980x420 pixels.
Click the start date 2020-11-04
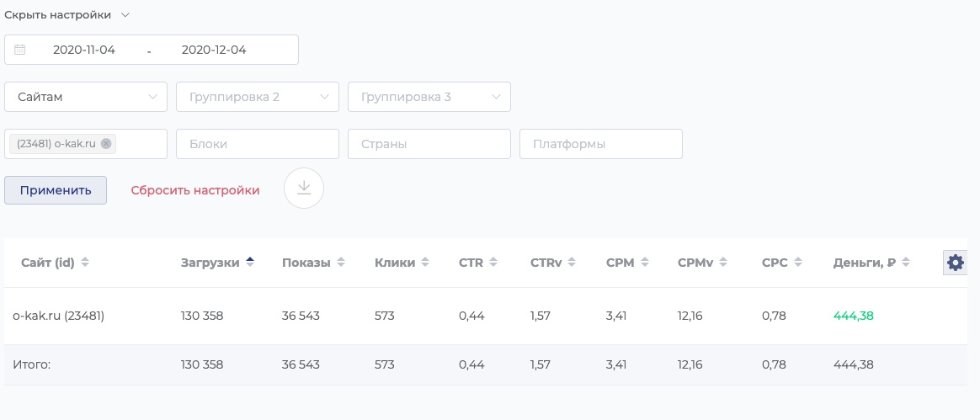pos(84,50)
